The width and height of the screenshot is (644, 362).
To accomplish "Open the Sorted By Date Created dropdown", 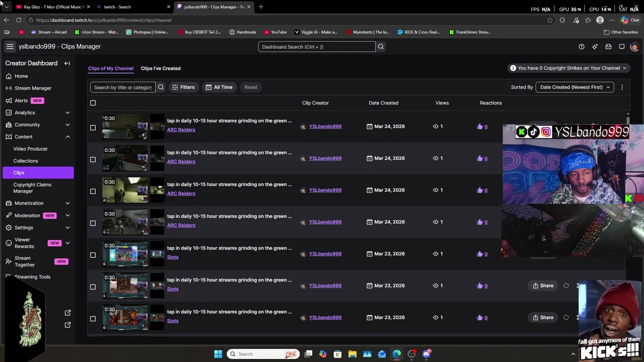I will coord(575,87).
